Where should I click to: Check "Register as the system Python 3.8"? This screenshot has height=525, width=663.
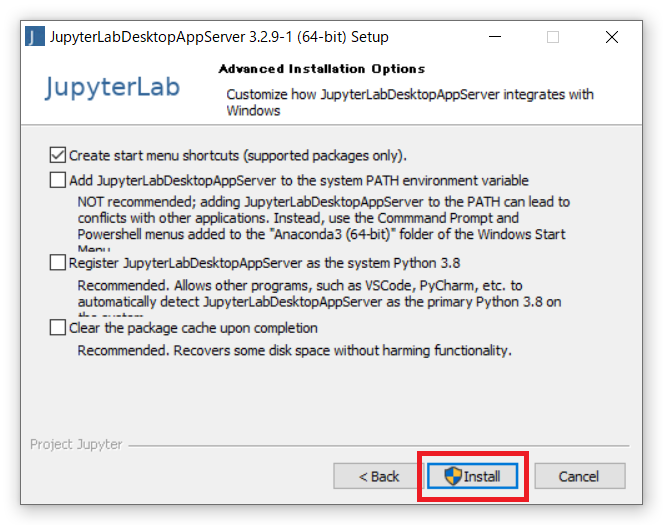coord(57,263)
